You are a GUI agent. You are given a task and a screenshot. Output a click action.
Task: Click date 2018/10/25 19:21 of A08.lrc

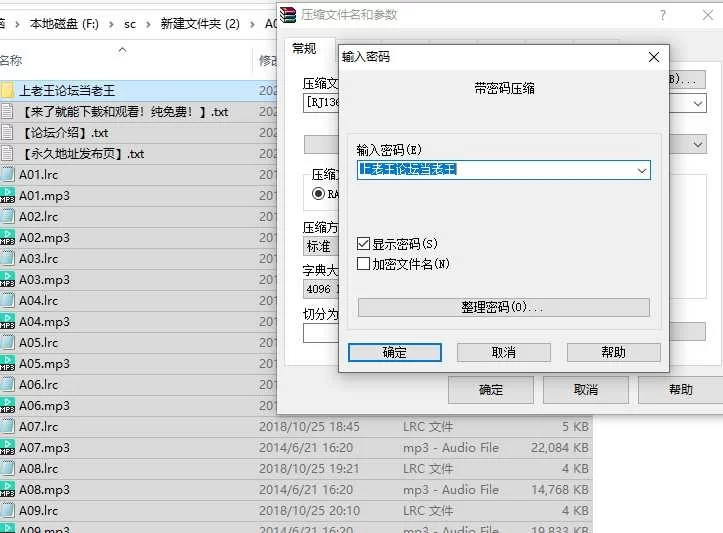click(x=309, y=468)
